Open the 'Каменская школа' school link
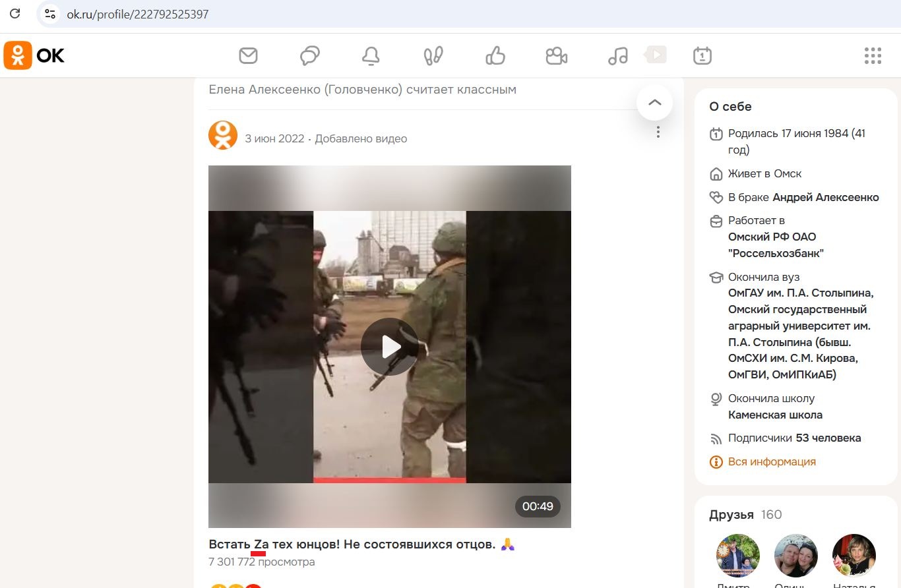901x588 pixels. pos(775,415)
